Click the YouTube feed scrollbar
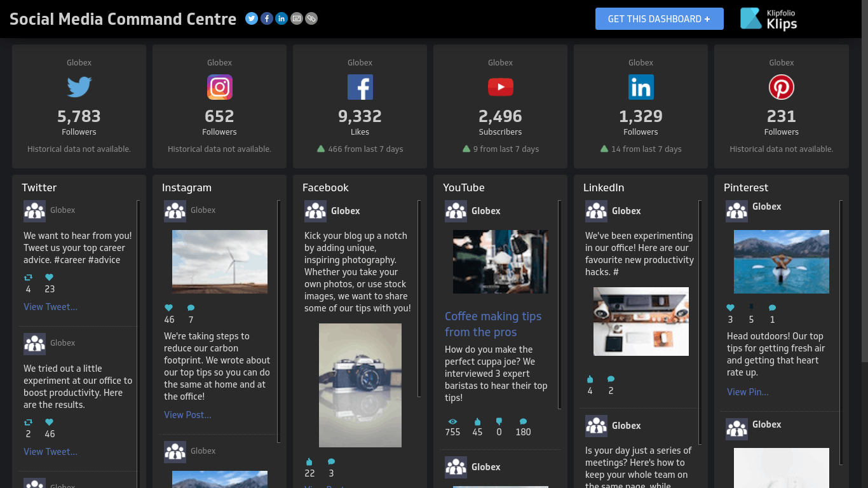Viewport: 868px width, 488px height. (x=559, y=304)
